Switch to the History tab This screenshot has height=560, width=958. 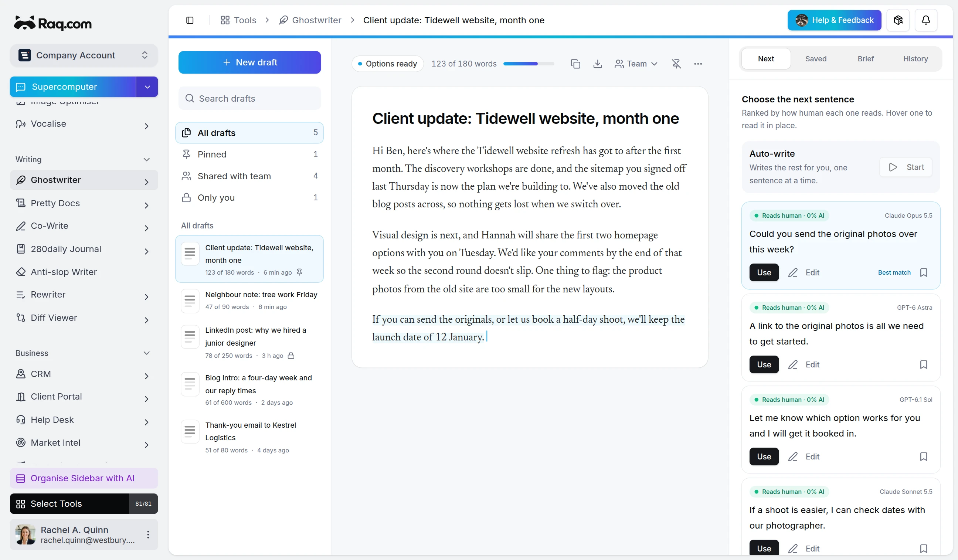coord(915,59)
